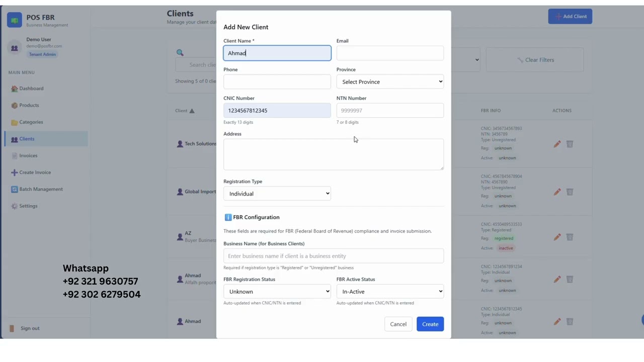Click Sign out in sidebar
The height and width of the screenshot is (362, 644).
pos(30,328)
